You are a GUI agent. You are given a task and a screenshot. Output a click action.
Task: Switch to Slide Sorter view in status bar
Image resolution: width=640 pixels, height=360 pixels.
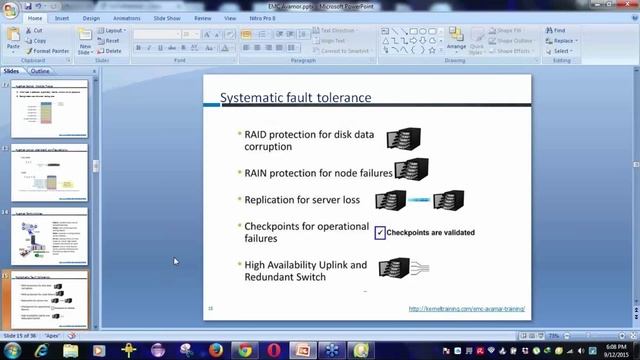(x=532, y=336)
